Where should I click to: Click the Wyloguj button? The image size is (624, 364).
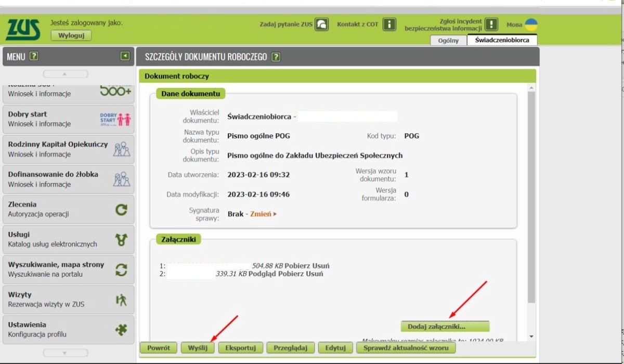pos(71,35)
